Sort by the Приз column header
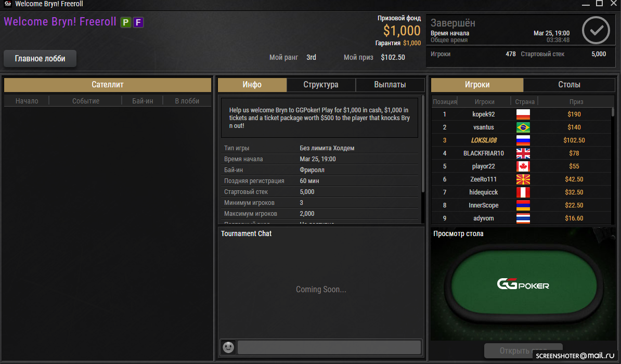 tap(576, 102)
